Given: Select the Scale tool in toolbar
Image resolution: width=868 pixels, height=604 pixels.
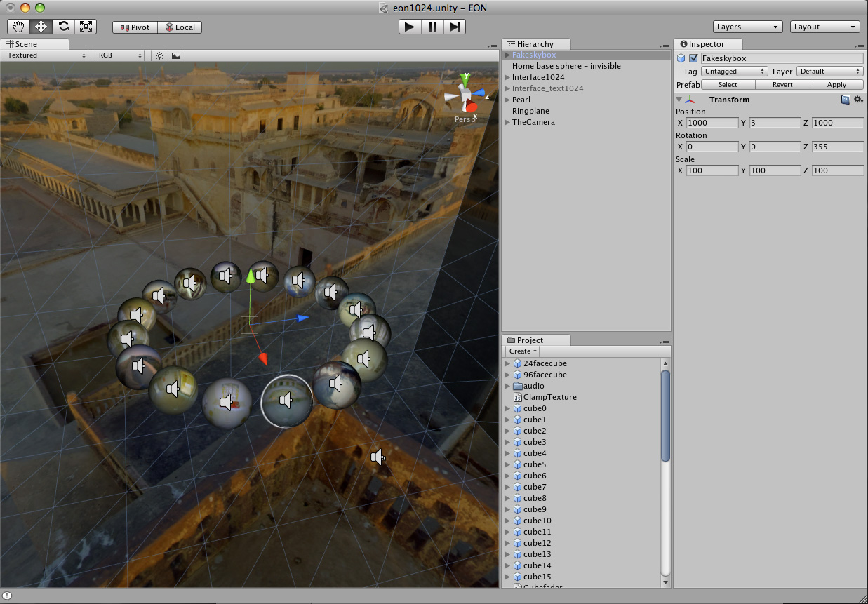Looking at the screenshot, I should click(x=86, y=27).
